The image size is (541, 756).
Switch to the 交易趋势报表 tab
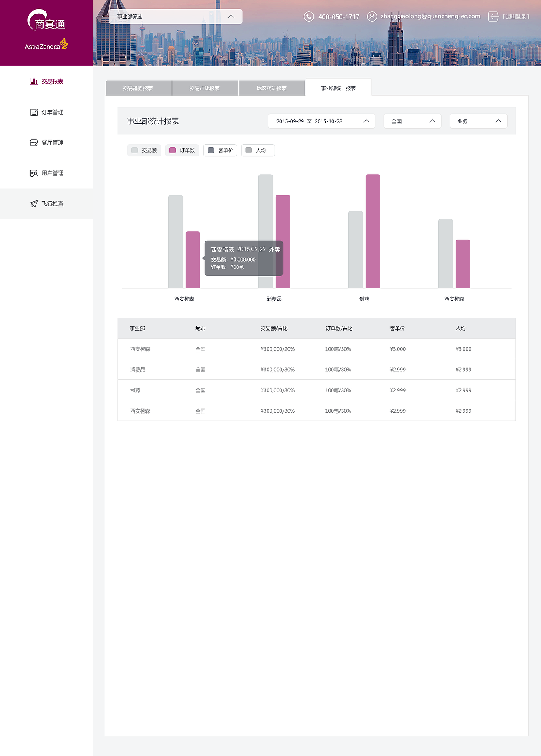pyautogui.click(x=139, y=88)
